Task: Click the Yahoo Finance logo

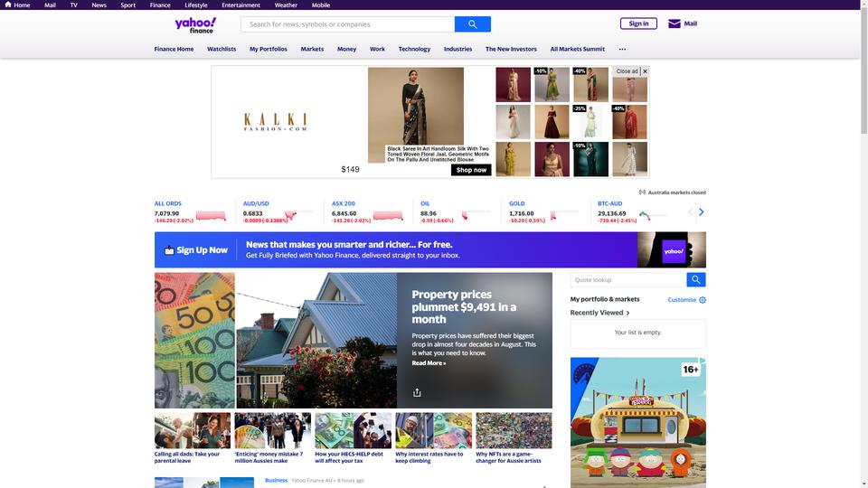Action: click(195, 25)
